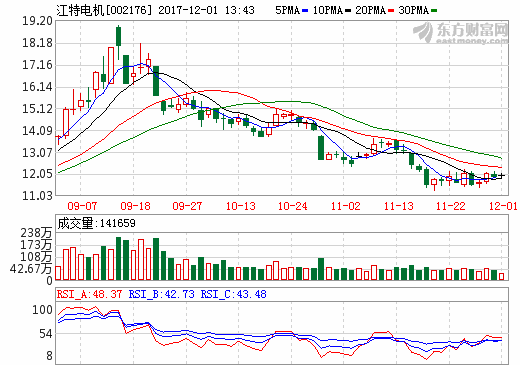
Task: Click the price axis label 17.16
Action: click(x=37, y=65)
